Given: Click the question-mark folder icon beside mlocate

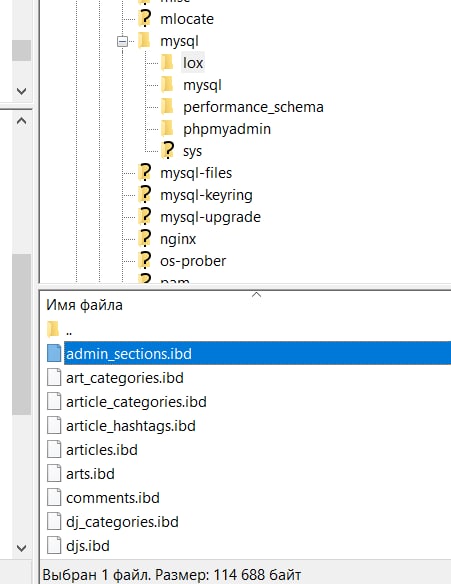Looking at the screenshot, I should pos(144,18).
